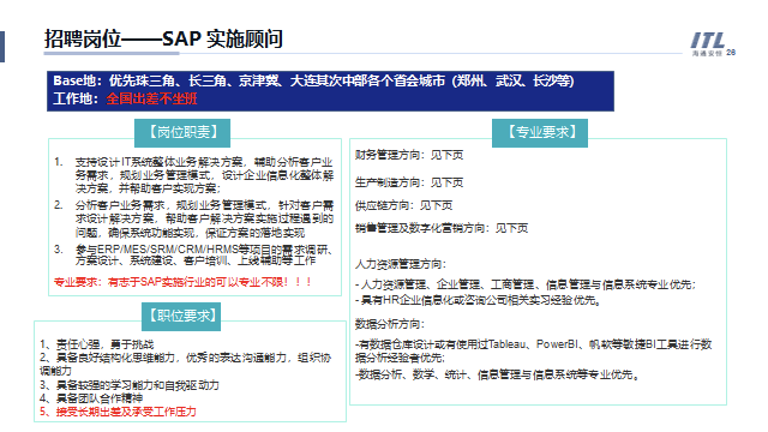768x432 pixels.
Task: Click the line listing 人力资源管理、企业管理、工商管理 majors
Action: (x=526, y=285)
